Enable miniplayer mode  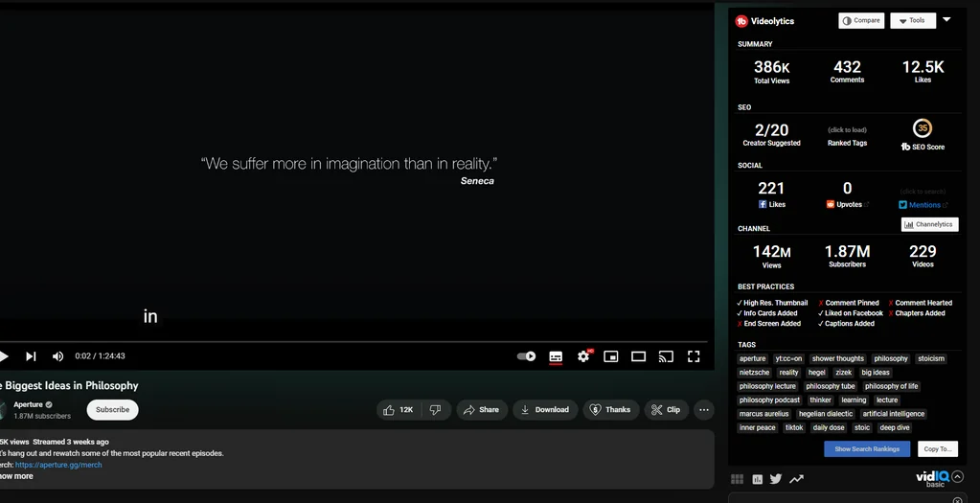[610, 356]
